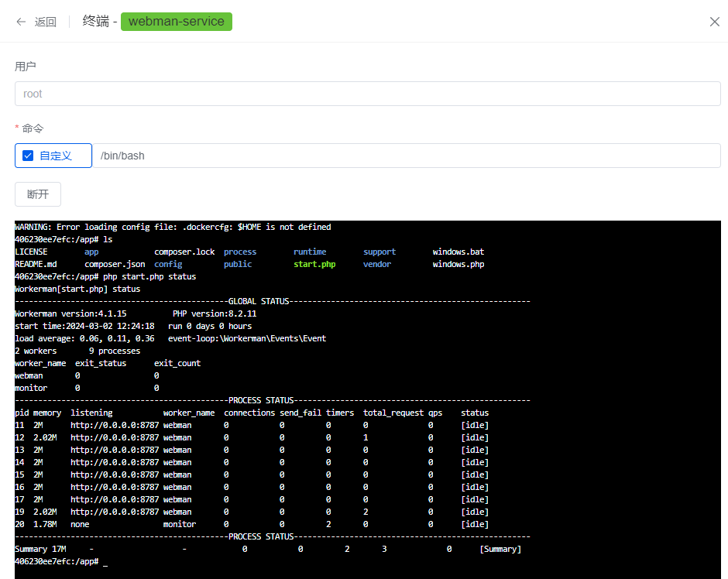728x579 pixels.
Task: Go back using the left arrow icon
Action: point(21,22)
